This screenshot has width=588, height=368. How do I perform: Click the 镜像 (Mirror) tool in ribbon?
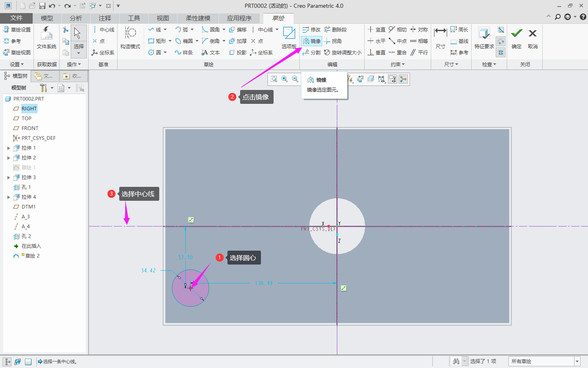311,41
